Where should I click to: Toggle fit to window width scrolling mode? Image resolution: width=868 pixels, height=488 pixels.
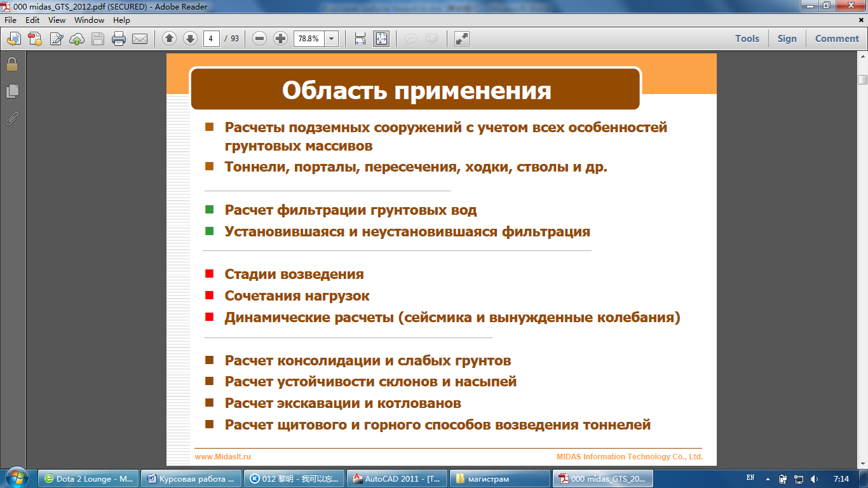coord(360,39)
